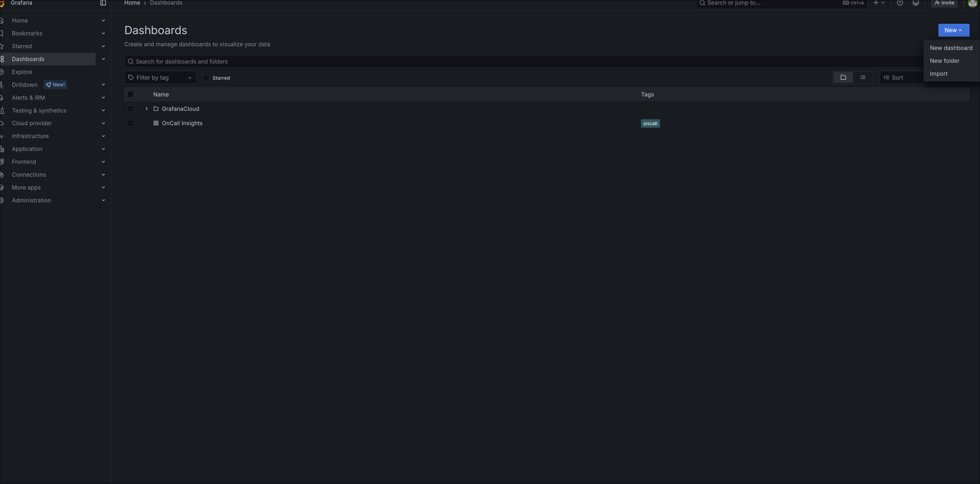The image size is (980, 484).
Task: Choose New folder from the open menu
Action: (x=944, y=60)
